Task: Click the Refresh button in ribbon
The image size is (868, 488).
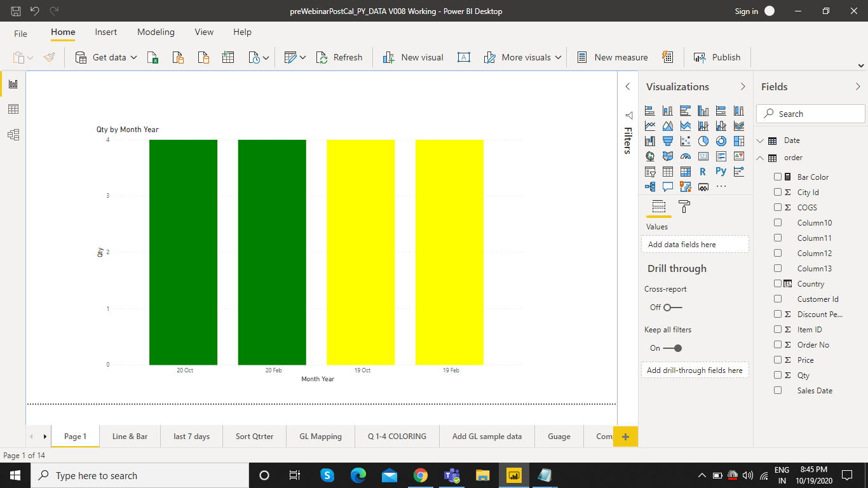Action: 339,57
